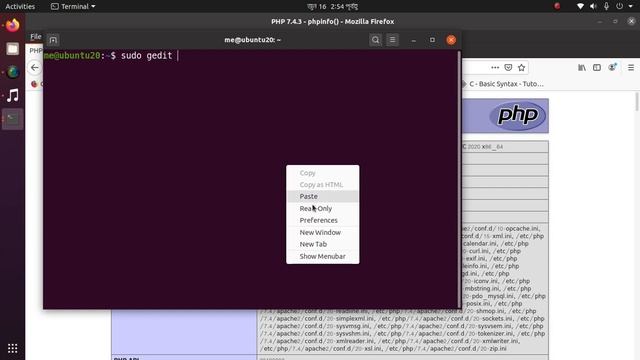This screenshot has height=360, width=640.
Task: Open the Terminal app menu dropdown
Action: point(73,7)
